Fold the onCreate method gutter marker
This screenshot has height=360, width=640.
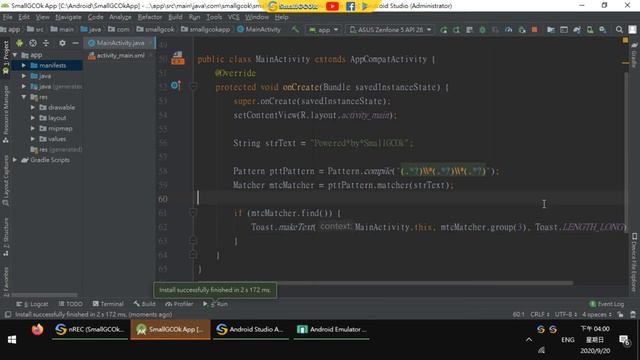[x=193, y=86]
